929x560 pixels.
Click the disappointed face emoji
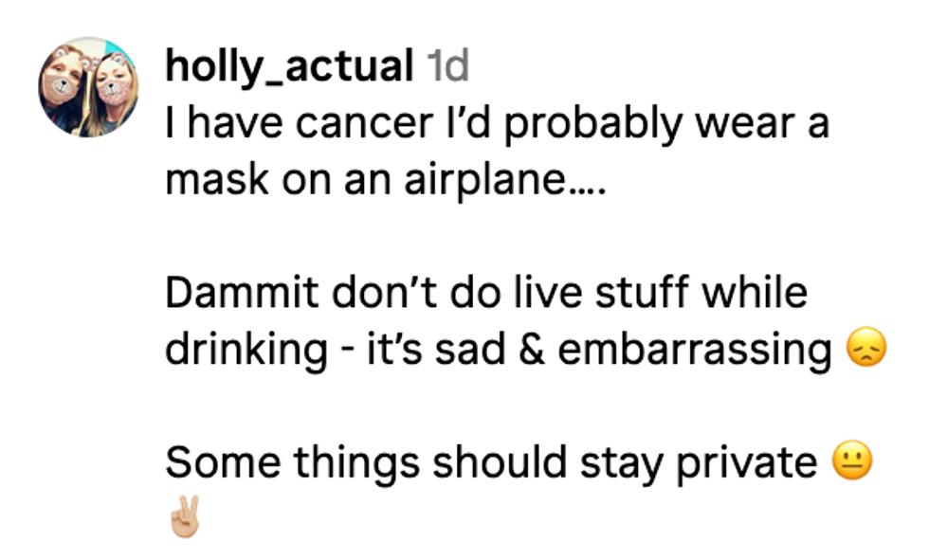863,351
